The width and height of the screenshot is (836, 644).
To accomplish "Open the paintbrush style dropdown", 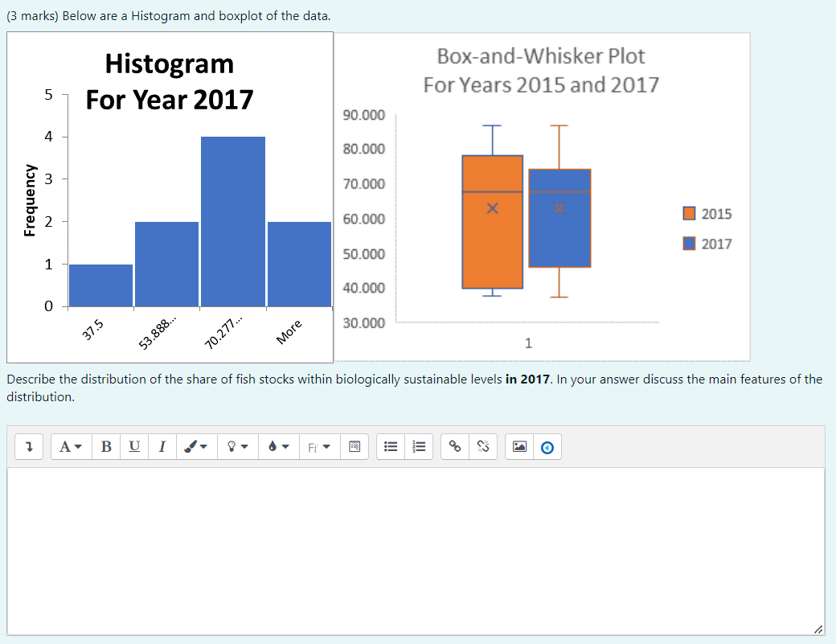I will [196, 447].
